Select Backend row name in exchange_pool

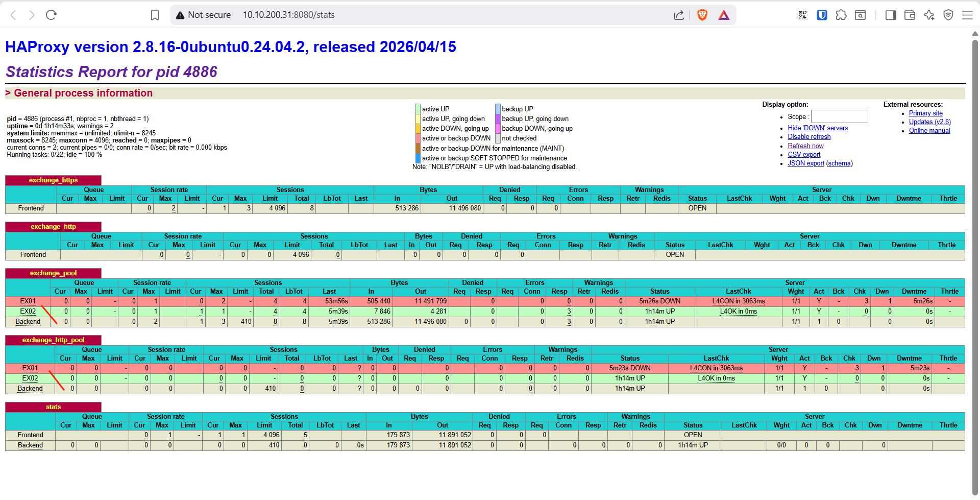[28, 322]
